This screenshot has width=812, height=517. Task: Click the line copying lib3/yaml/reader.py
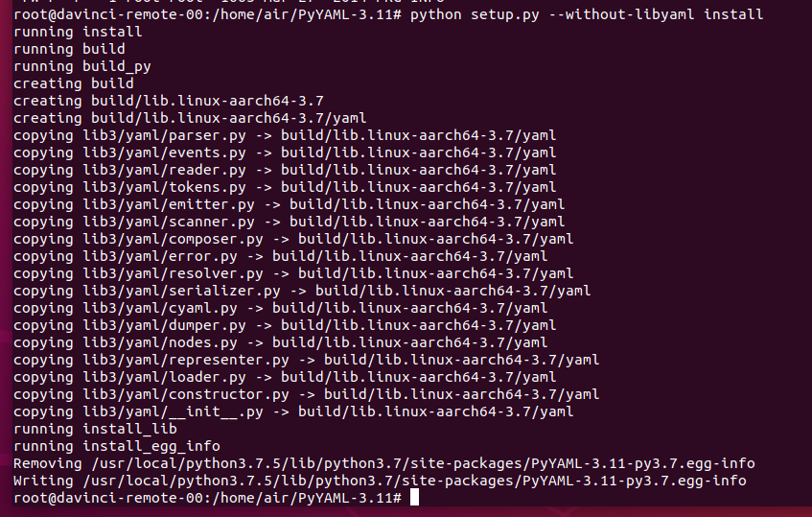(284, 170)
